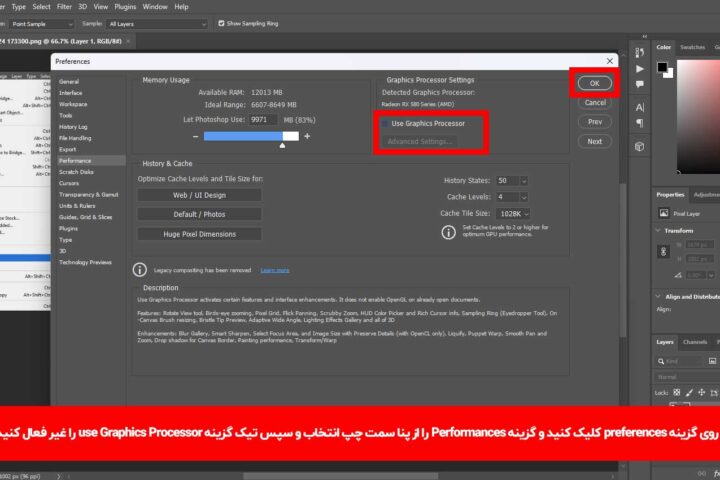This screenshot has width=720, height=480.
Task: Open the Comments panel speech bubble icon
Action: coord(639,85)
